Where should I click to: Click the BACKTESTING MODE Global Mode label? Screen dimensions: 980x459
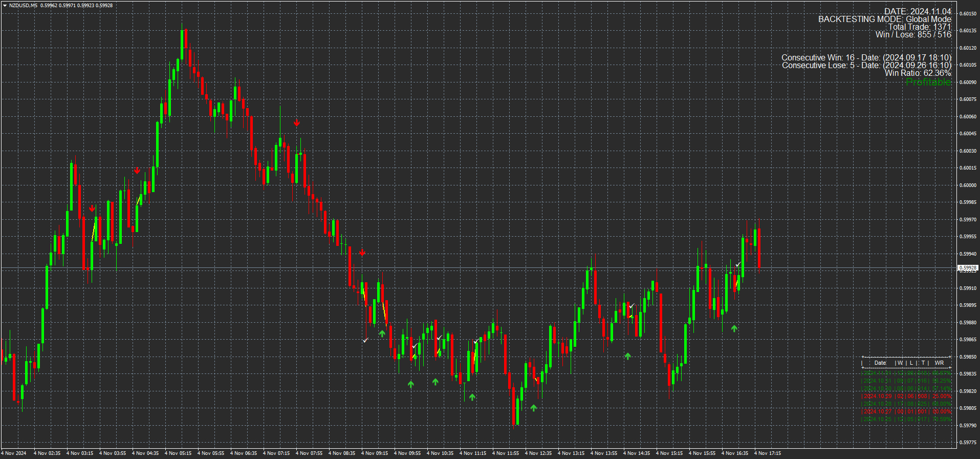pyautogui.click(x=884, y=19)
